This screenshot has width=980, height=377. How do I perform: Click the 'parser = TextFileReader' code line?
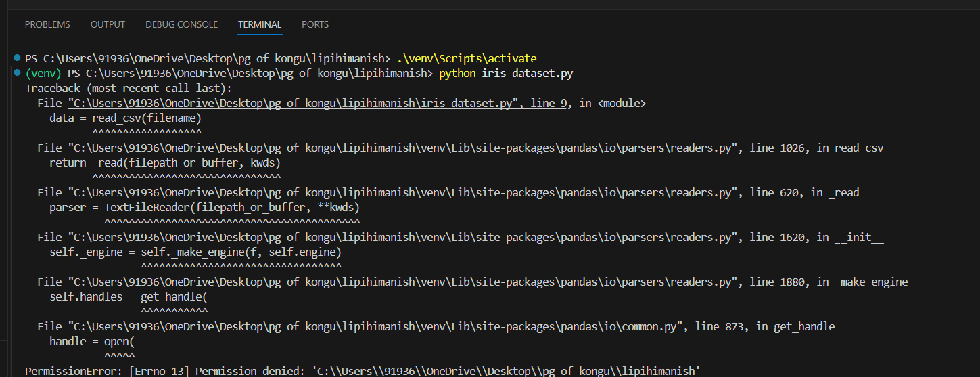(x=204, y=207)
